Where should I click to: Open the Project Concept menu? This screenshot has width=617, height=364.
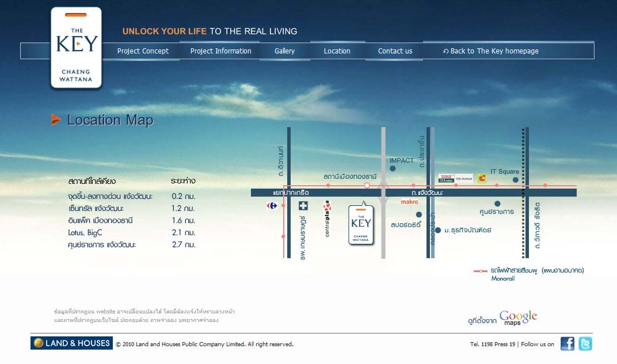143,51
